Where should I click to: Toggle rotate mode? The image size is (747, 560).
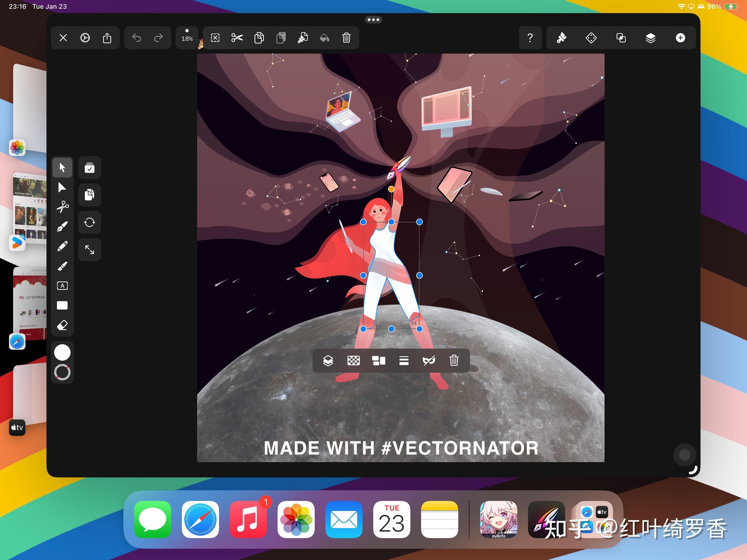(89, 222)
